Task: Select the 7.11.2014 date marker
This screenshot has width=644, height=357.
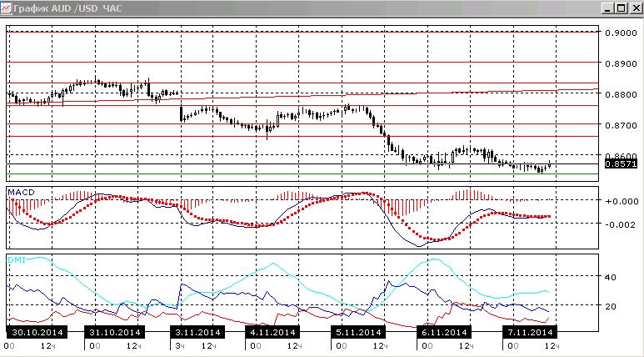Action: (x=530, y=332)
